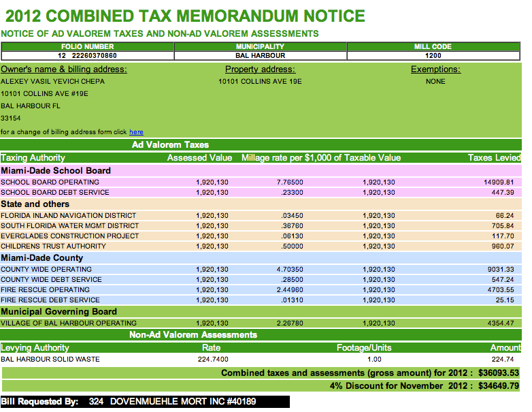Click the combined gross amount $36093.53

pyautogui.click(x=499, y=373)
